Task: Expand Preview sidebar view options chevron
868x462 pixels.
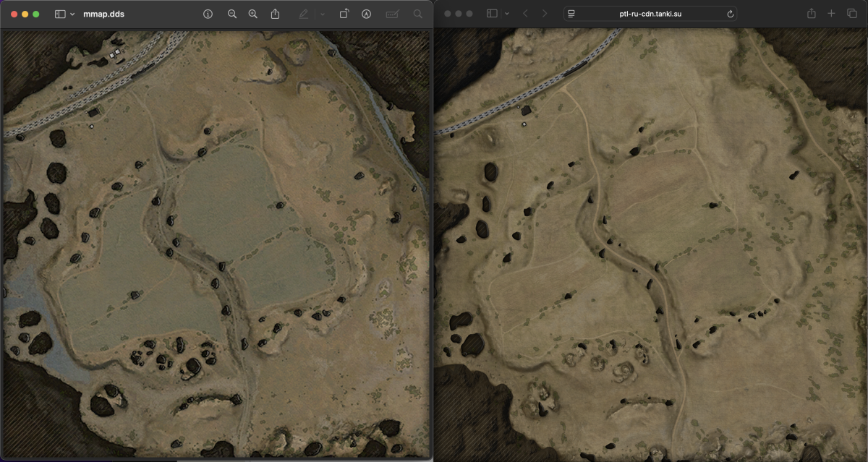Action: (x=72, y=14)
